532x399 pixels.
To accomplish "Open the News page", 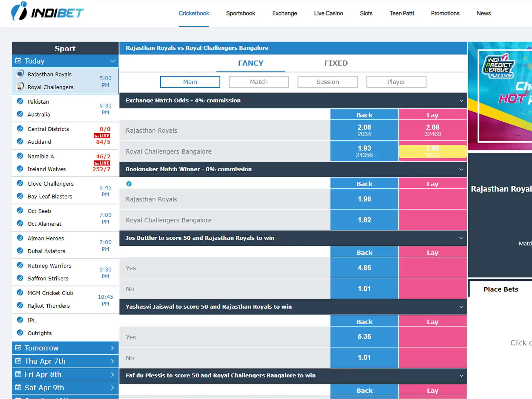I will 484,13.
